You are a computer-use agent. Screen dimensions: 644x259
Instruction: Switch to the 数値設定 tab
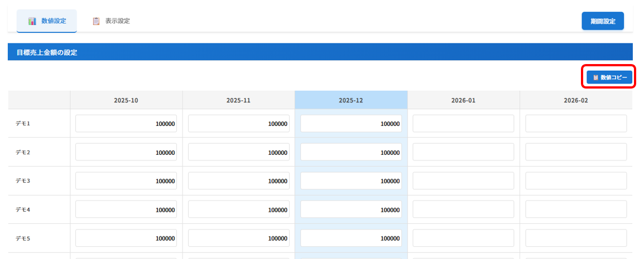point(47,21)
